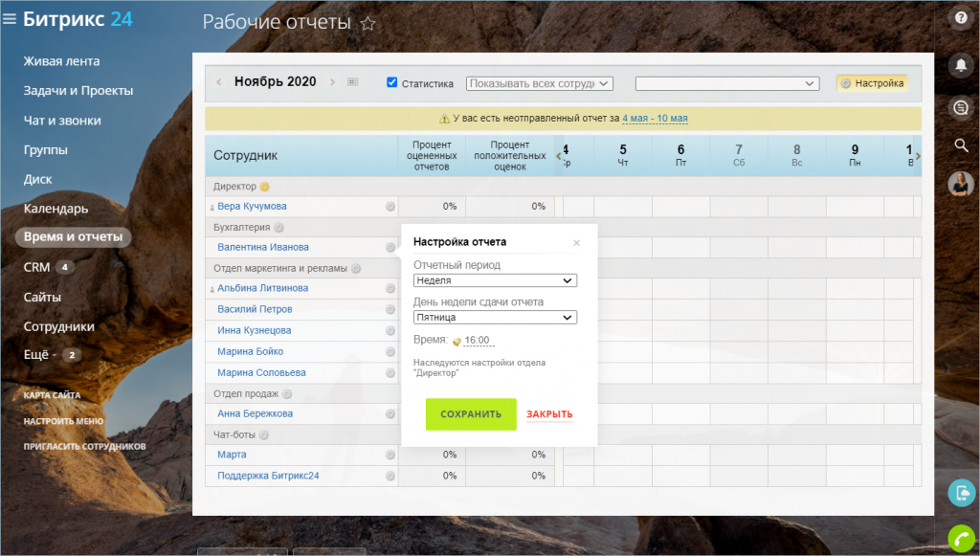The height and width of the screenshot is (556, 980).
Task: Click Пригласить сотрудников link
Action: click(84, 447)
